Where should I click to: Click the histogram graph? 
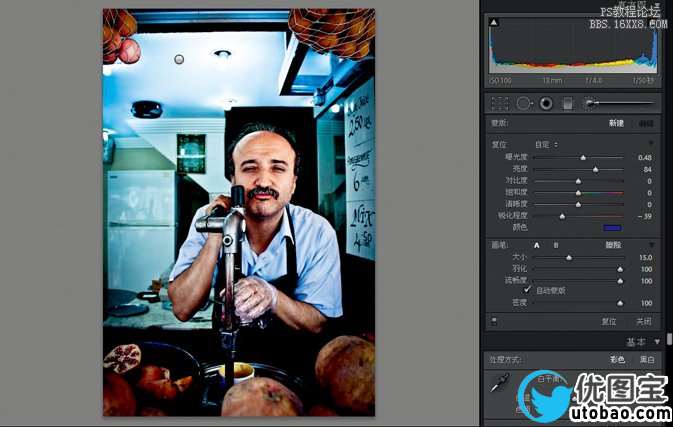point(573,46)
